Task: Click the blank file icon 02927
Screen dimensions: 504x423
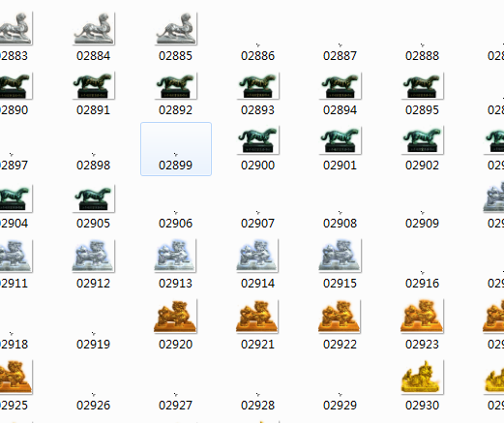Action: coord(175,395)
